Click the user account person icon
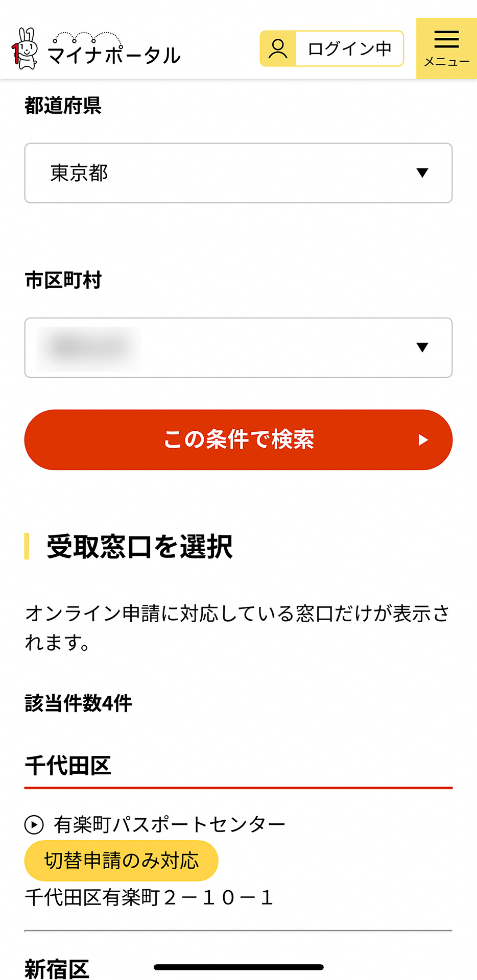Image resolution: width=477 pixels, height=980 pixels. [x=277, y=48]
